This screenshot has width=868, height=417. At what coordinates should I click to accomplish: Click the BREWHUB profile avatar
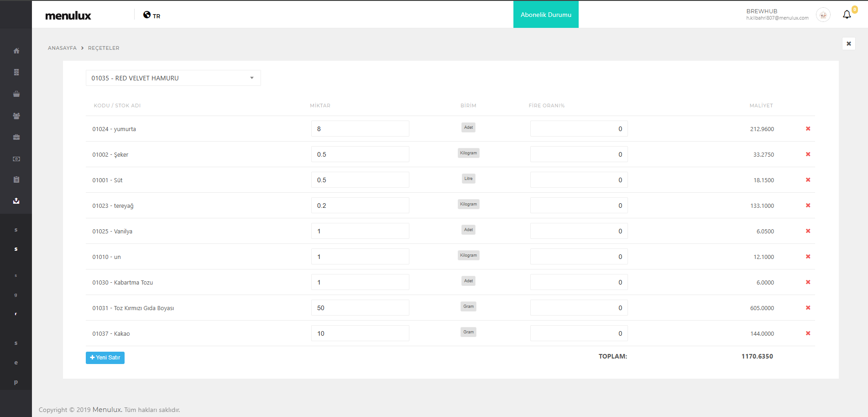823,15
